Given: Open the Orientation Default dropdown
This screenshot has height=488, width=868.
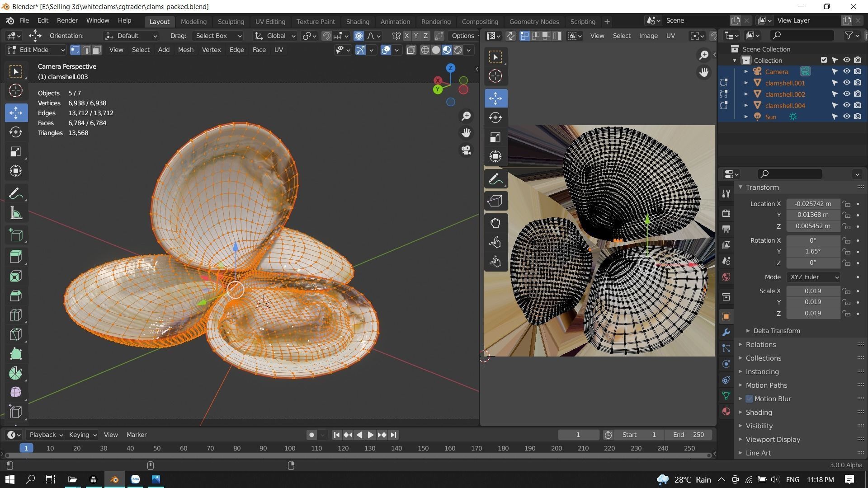Looking at the screenshot, I should point(131,36).
